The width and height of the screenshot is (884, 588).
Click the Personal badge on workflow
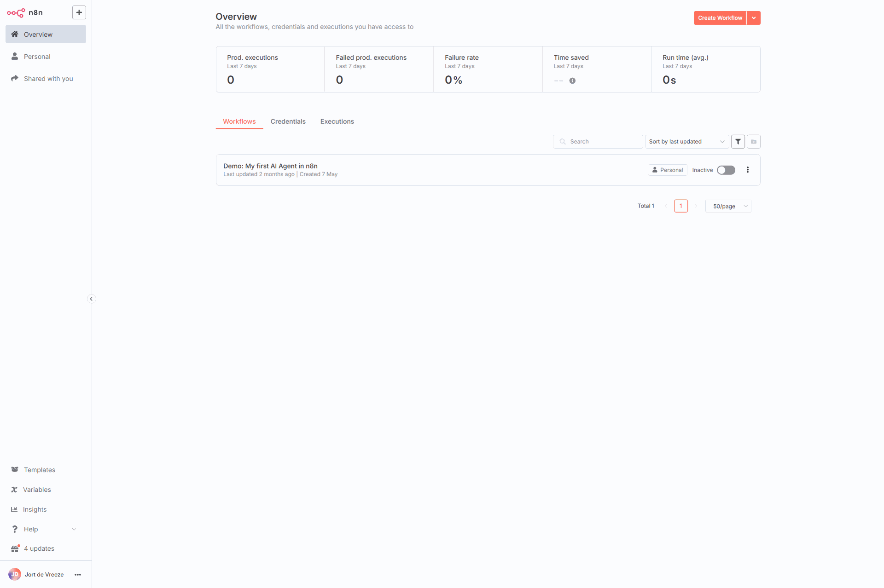668,170
